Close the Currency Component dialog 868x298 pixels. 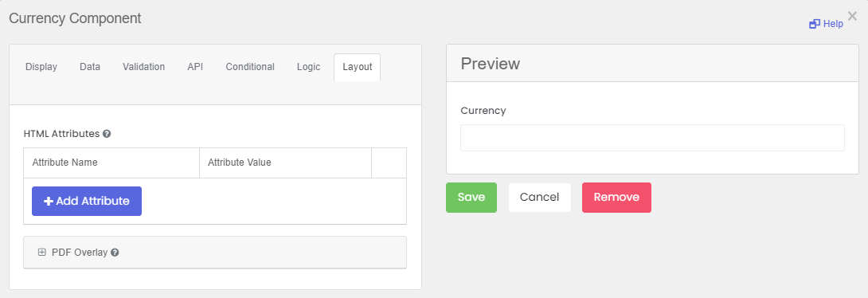(x=852, y=16)
